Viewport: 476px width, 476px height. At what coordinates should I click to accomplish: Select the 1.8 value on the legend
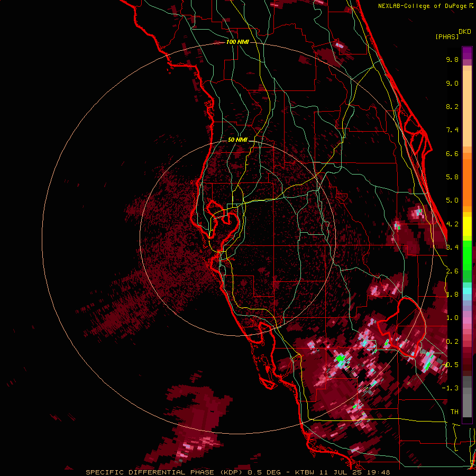452,295
